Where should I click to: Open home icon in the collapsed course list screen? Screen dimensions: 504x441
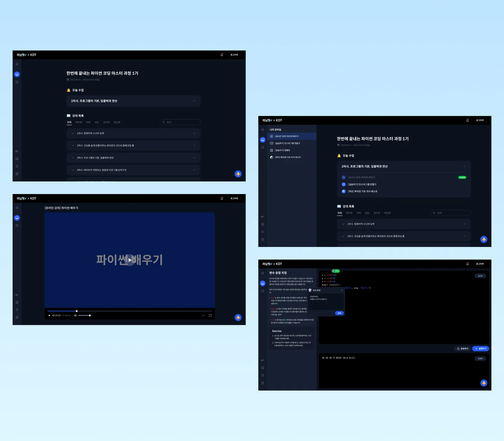(x=17, y=64)
